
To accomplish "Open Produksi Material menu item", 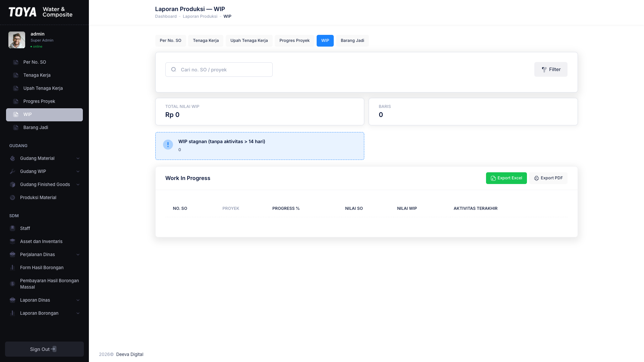I will tap(44, 198).
